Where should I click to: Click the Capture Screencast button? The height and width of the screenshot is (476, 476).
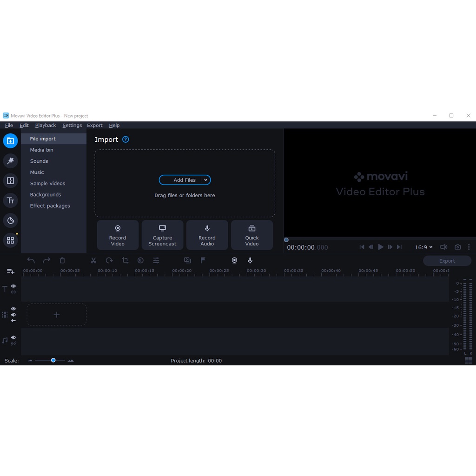(x=162, y=235)
